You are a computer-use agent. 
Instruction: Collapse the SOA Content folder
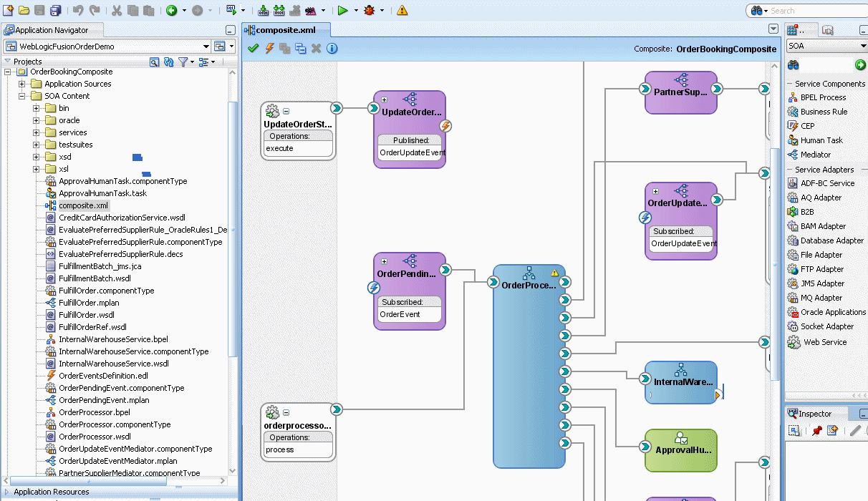point(22,96)
